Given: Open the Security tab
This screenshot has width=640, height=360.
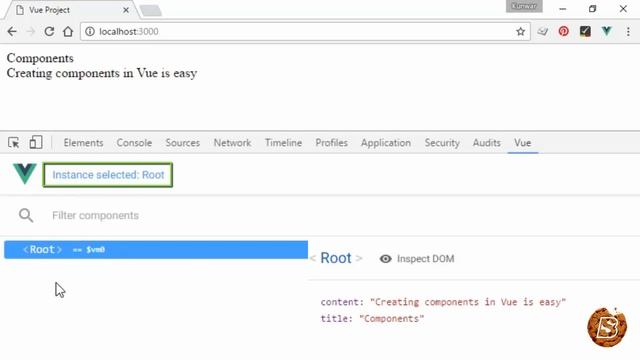Looking at the screenshot, I should tap(442, 143).
